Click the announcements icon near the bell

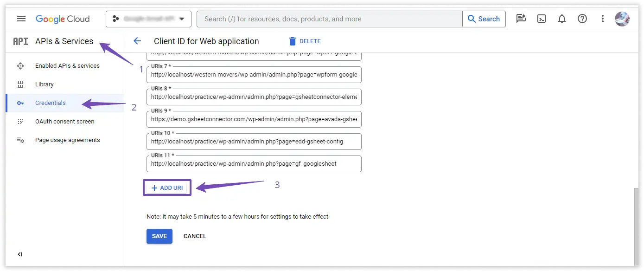521,19
